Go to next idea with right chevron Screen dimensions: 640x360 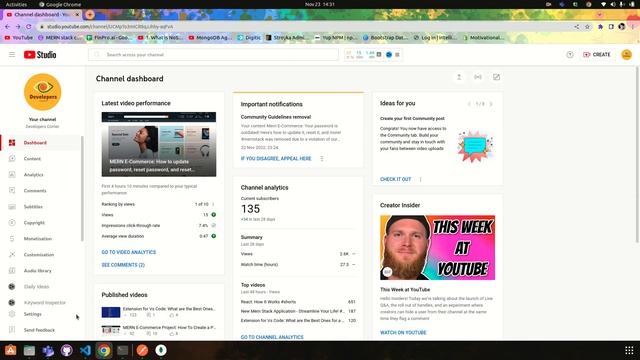491,104
